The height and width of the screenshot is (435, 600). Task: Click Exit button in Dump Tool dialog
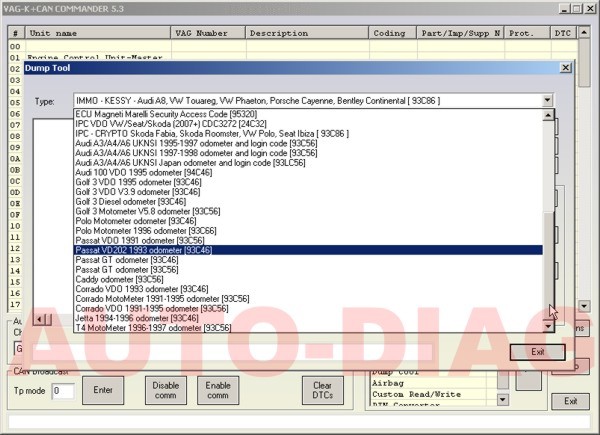538,352
